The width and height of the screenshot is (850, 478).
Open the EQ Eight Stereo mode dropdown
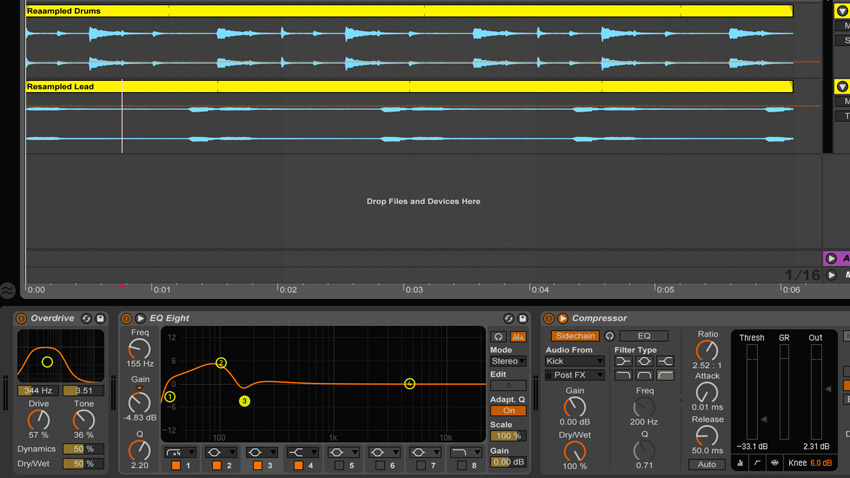pyautogui.click(x=508, y=361)
